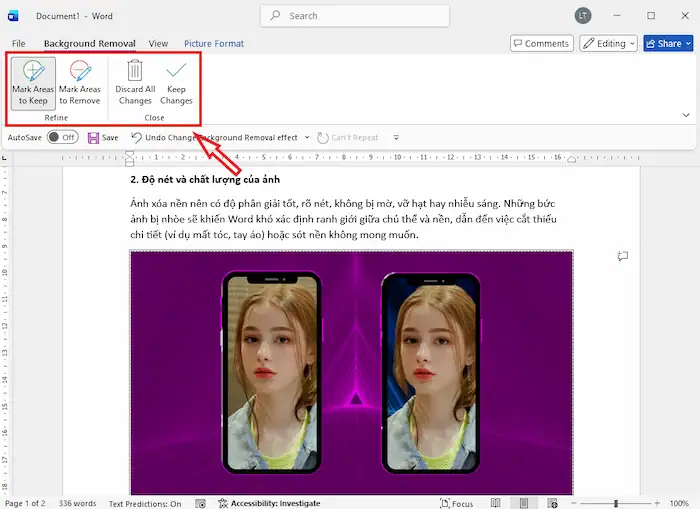Image resolution: width=700 pixels, height=509 pixels.
Task: Click the right indent marker on ruler
Action: click(571, 159)
